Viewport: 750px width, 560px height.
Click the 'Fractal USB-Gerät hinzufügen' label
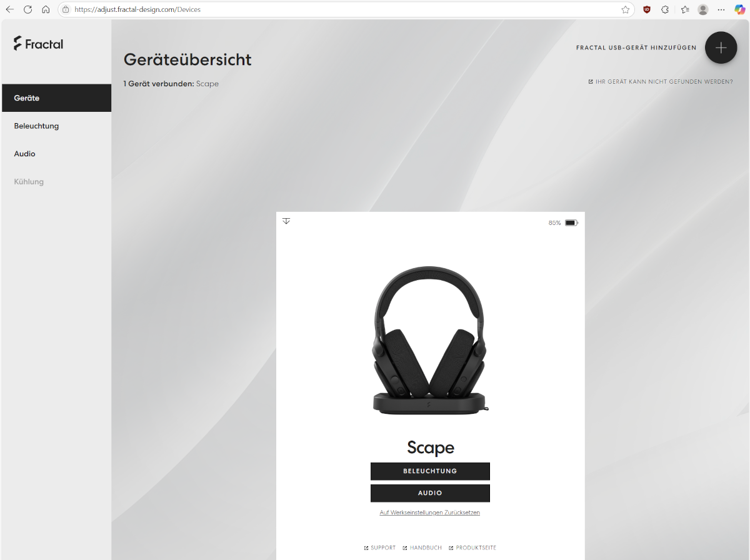(x=636, y=47)
